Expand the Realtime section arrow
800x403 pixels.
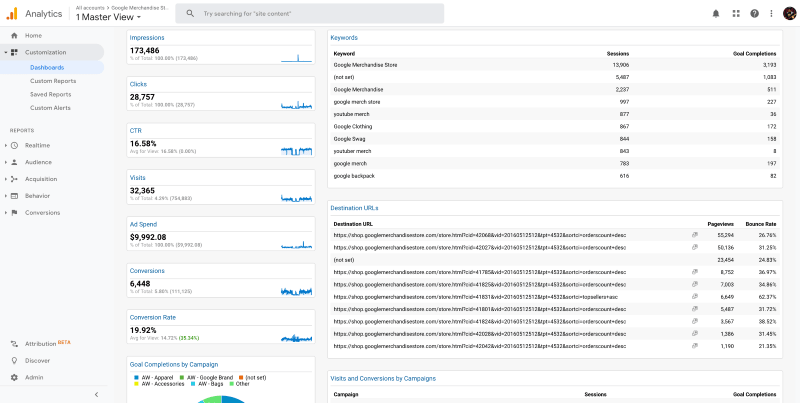[5, 145]
